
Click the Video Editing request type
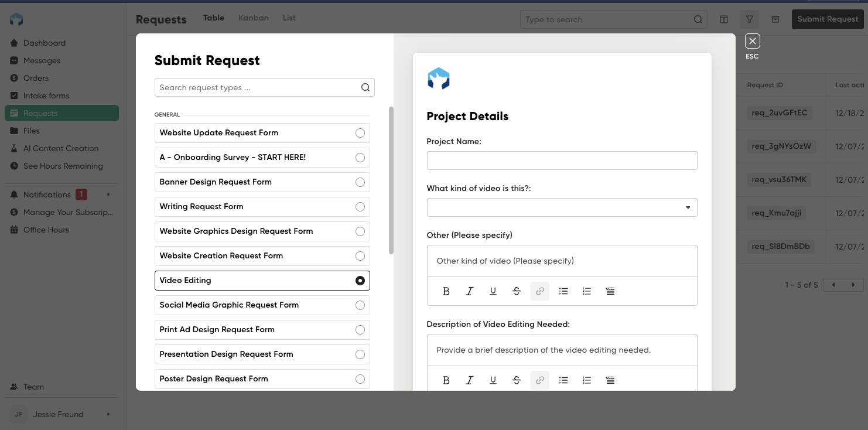click(262, 281)
